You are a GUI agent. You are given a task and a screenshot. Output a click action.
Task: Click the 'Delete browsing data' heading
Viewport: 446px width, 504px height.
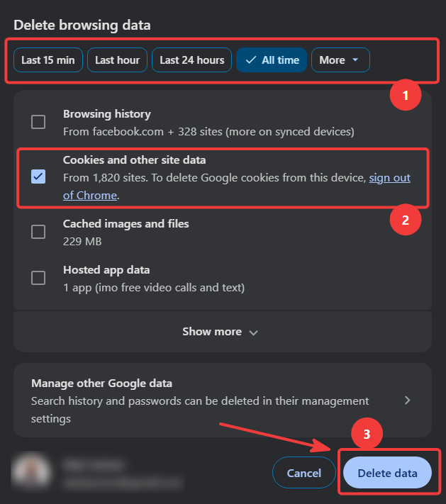point(82,25)
